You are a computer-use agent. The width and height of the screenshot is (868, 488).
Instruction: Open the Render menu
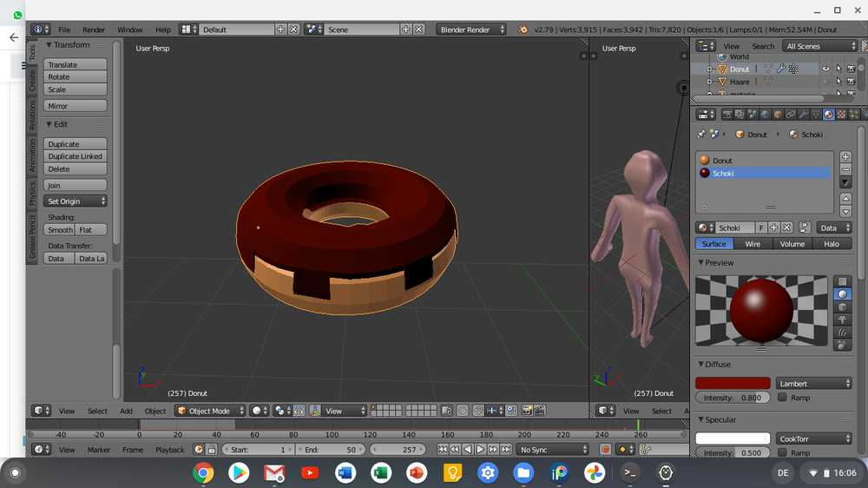93,30
